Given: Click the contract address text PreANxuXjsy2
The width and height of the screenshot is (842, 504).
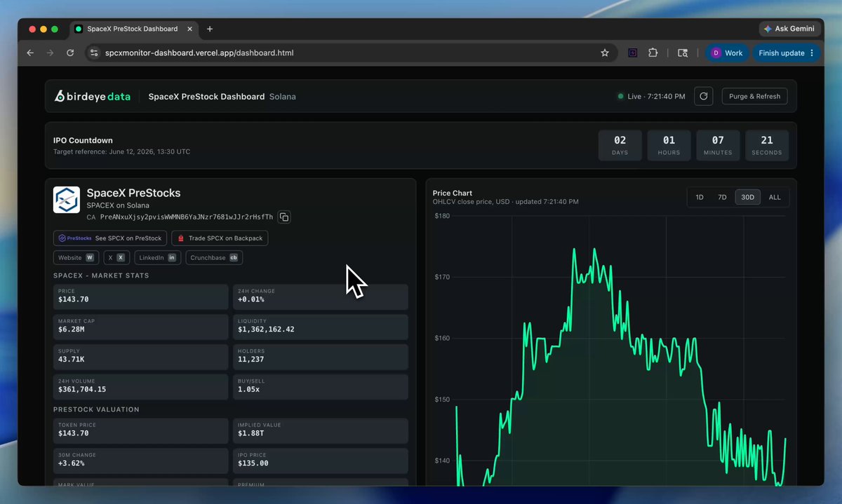Looking at the screenshot, I should coord(187,217).
